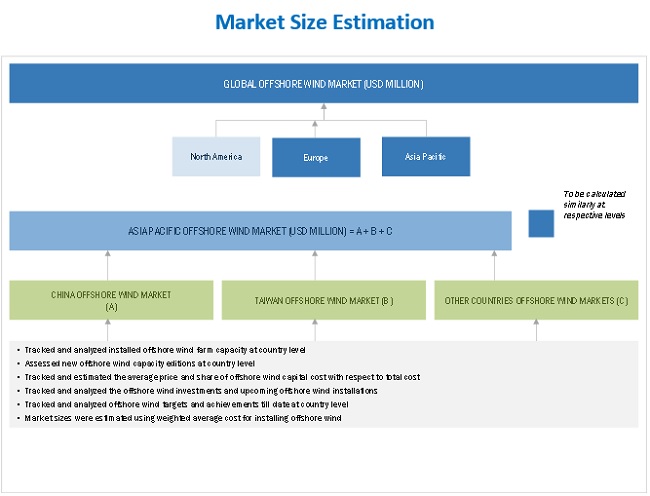Select the Global Offshore Wind Market box
The width and height of the screenshot is (650, 496).
point(324,84)
